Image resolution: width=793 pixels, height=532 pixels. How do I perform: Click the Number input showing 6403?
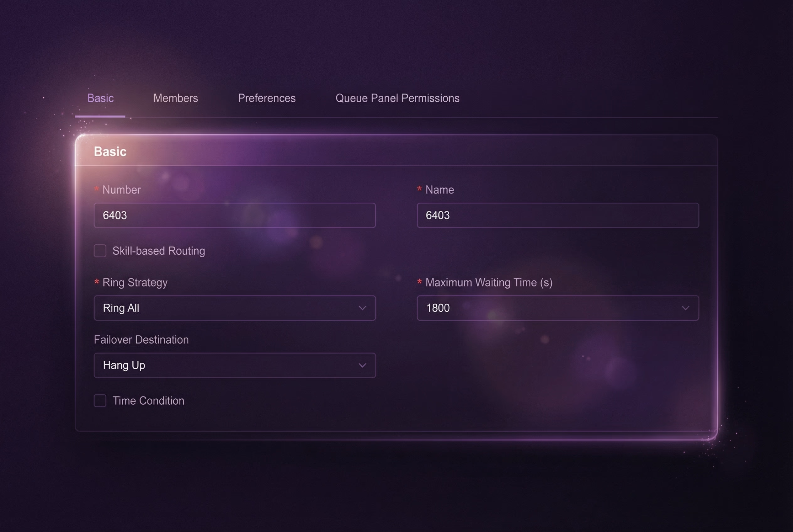pyautogui.click(x=234, y=215)
